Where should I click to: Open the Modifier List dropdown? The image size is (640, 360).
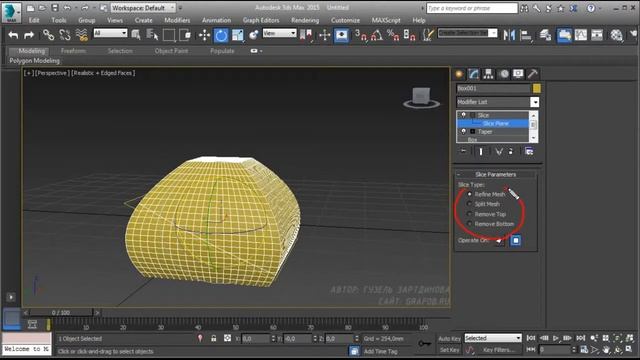coord(497,102)
